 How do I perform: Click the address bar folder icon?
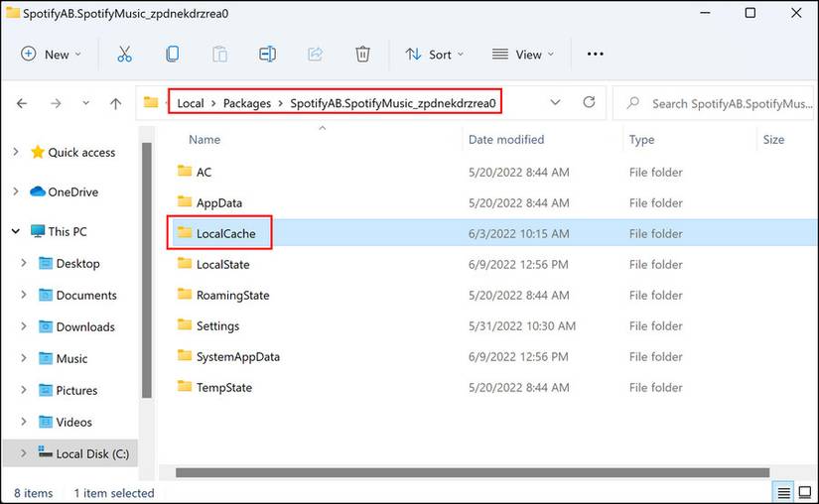pyautogui.click(x=151, y=102)
